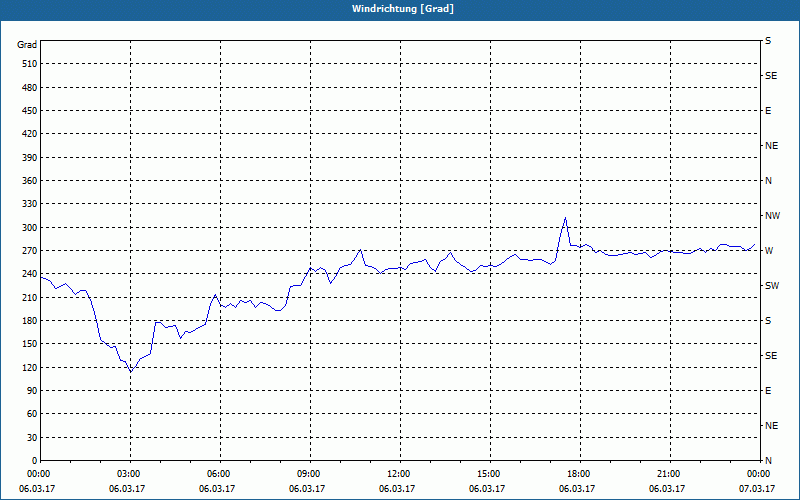Click the W compass label
The width and height of the screenshot is (800, 500).
(769, 251)
